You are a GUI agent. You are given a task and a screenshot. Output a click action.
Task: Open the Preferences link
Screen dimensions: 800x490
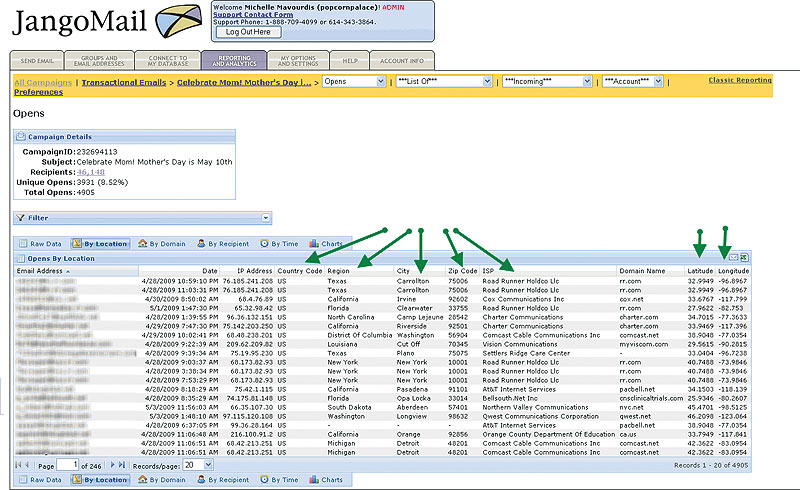tap(38, 92)
